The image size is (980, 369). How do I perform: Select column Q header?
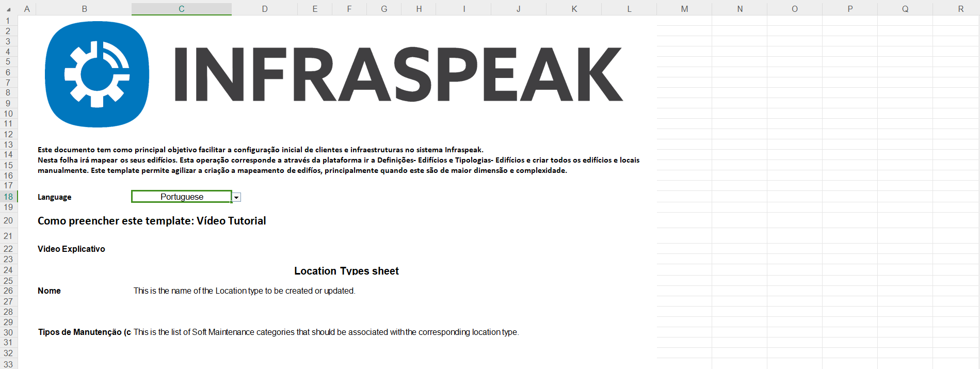(905, 9)
